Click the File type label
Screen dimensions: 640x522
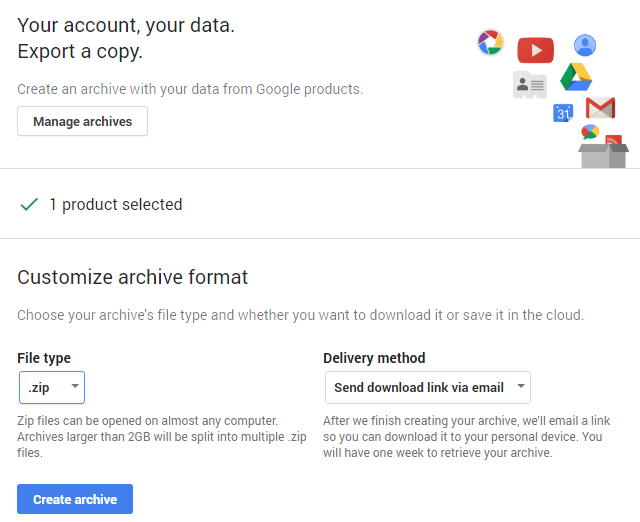pyautogui.click(x=44, y=358)
